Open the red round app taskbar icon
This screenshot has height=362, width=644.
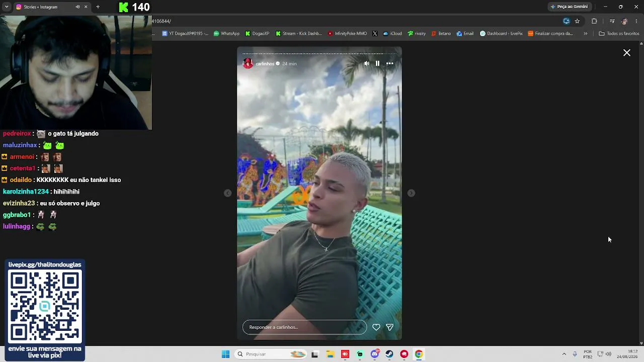pyautogui.click(x=404, y=354)
